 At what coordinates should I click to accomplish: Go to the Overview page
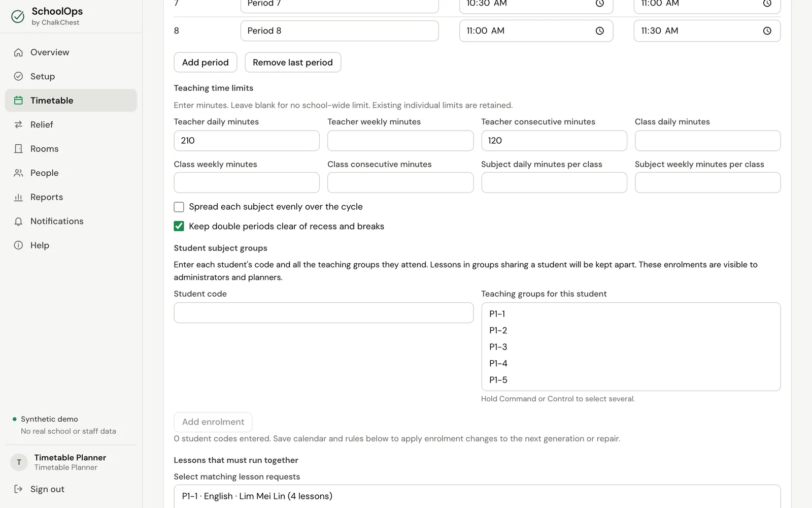(x=71, y=52)
